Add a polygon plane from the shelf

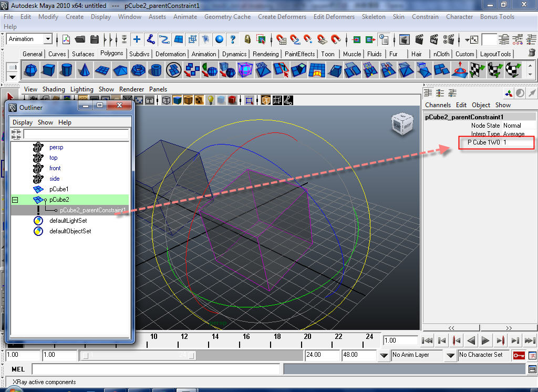[x=102, y=70]
